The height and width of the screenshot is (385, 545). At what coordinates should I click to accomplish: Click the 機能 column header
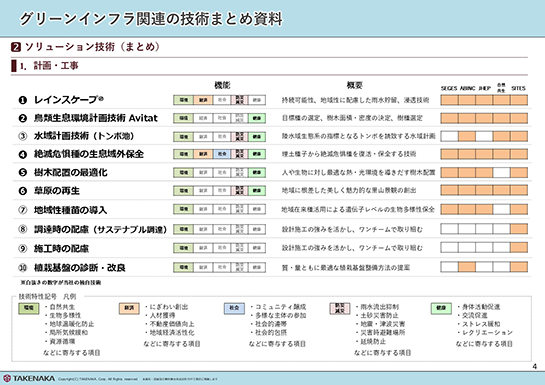pyautogui.click(x=222, y=85)
